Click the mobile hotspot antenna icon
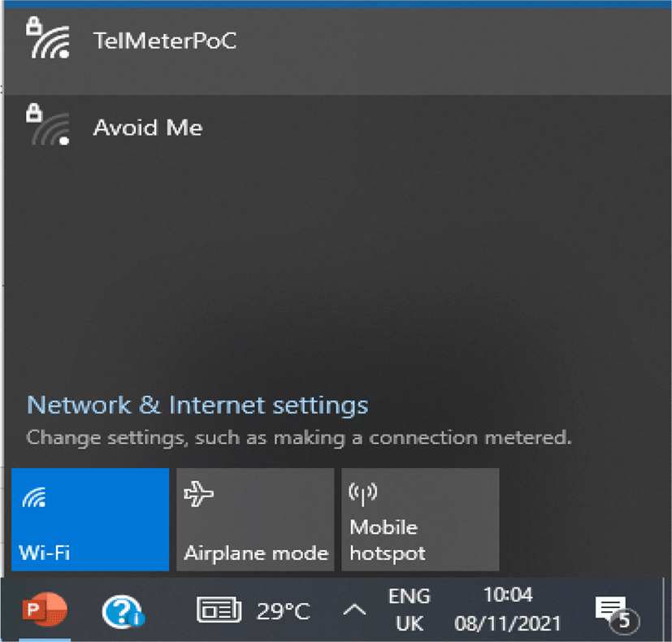This screenshot has height=642, width=672. [362, 492]
